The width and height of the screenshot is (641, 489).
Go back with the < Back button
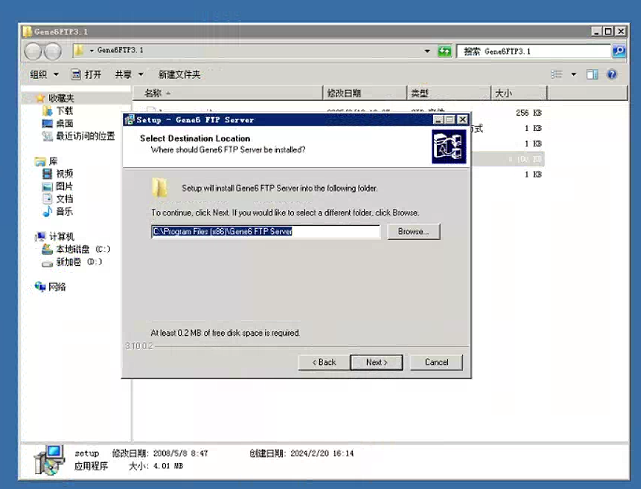coord(324,362)
